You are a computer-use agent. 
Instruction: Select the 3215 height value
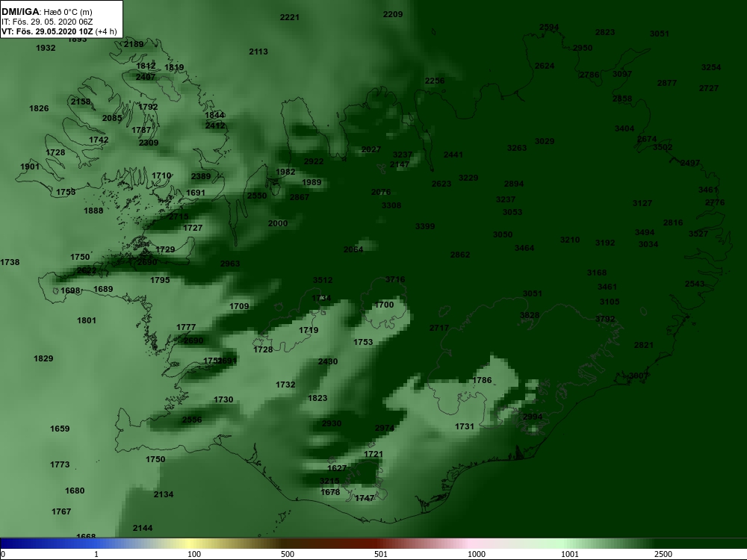[329, 482]
